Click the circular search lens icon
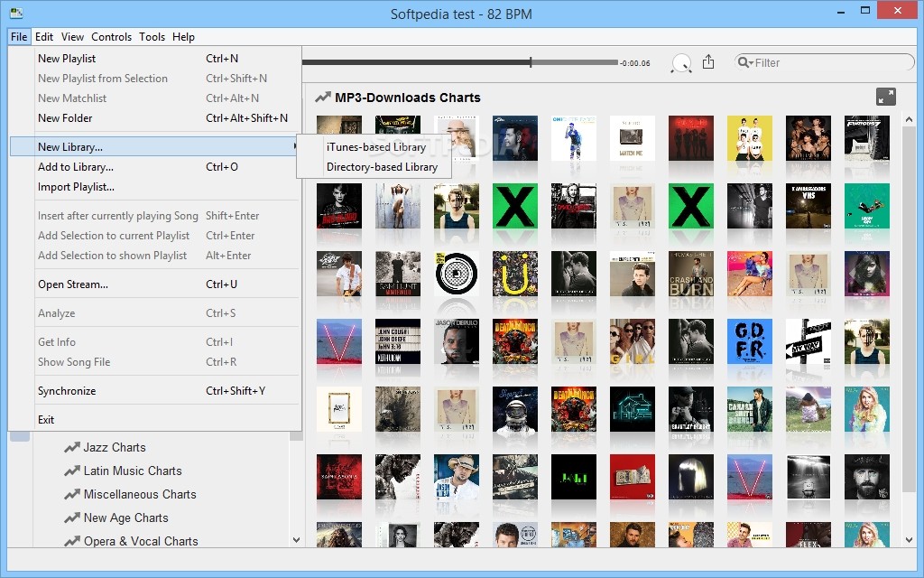 (x=681, y=63)
